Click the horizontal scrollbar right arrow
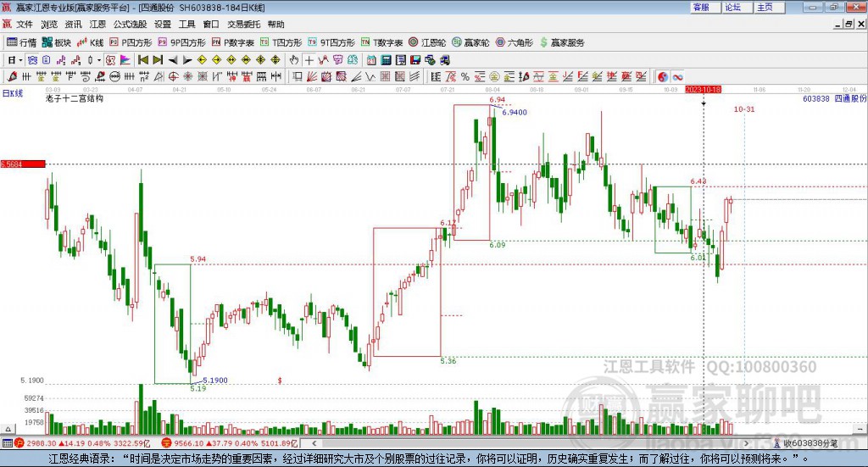 pos(746,443)
